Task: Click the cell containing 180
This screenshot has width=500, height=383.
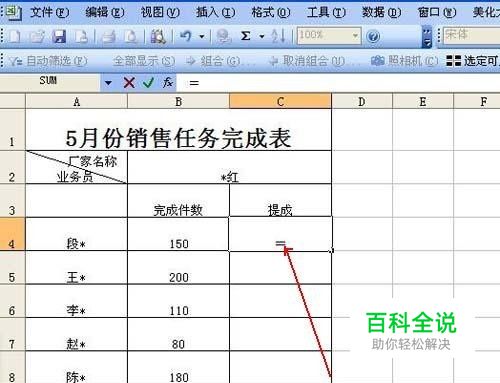Action: [x=178, y=367]
